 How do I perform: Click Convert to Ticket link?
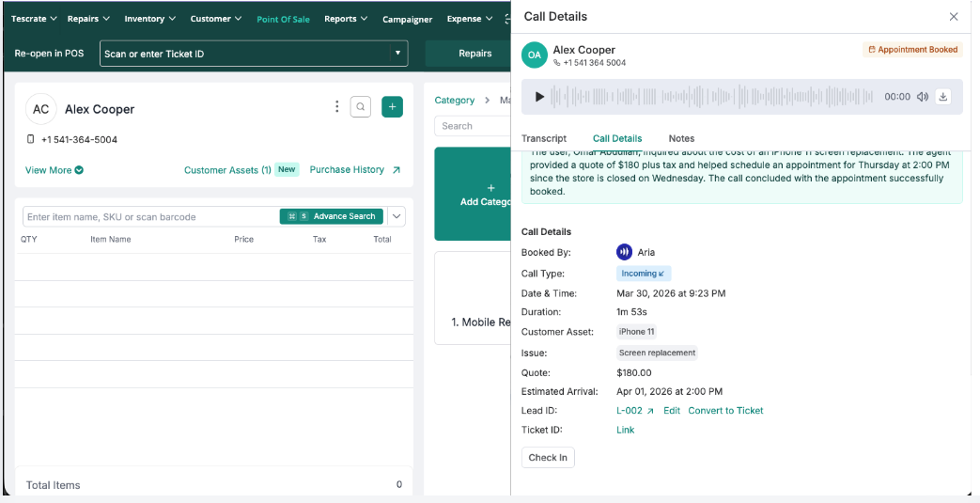[725, 411]
